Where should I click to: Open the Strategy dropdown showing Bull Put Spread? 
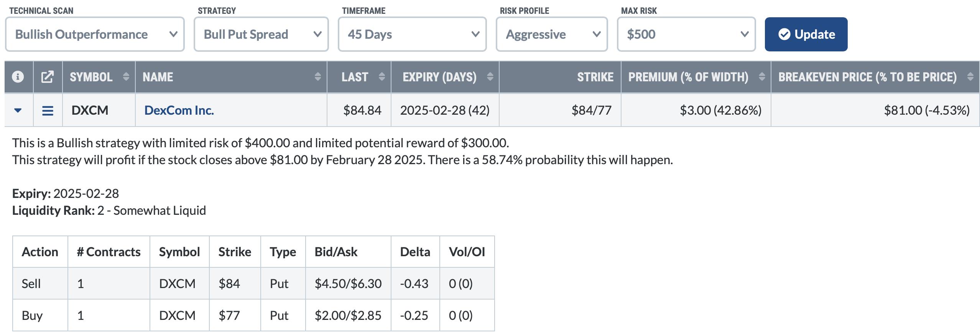click(x=261, y=34)
